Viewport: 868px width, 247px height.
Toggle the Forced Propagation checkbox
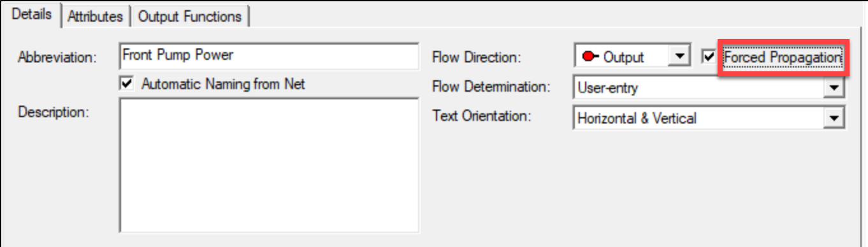[709, 57]
